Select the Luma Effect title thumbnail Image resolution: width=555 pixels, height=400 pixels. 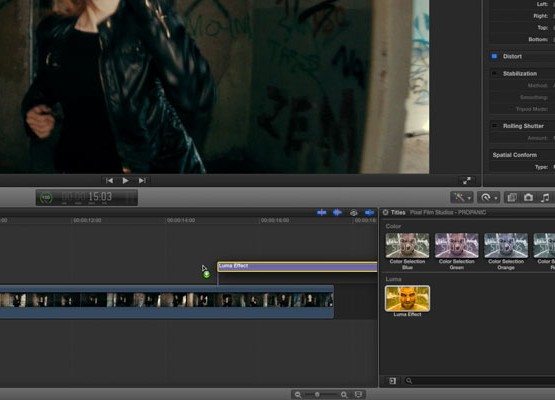[x=407, y=299]
